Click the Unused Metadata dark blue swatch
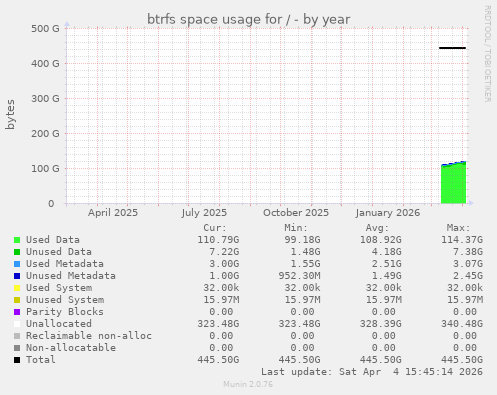 pos(17,276)
